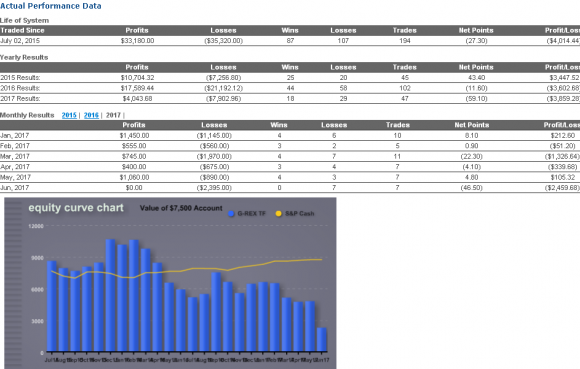Viewport: 580px width, 369px height.
Task: Click the $3,447.52 profit/loss value
Action: 564,78
